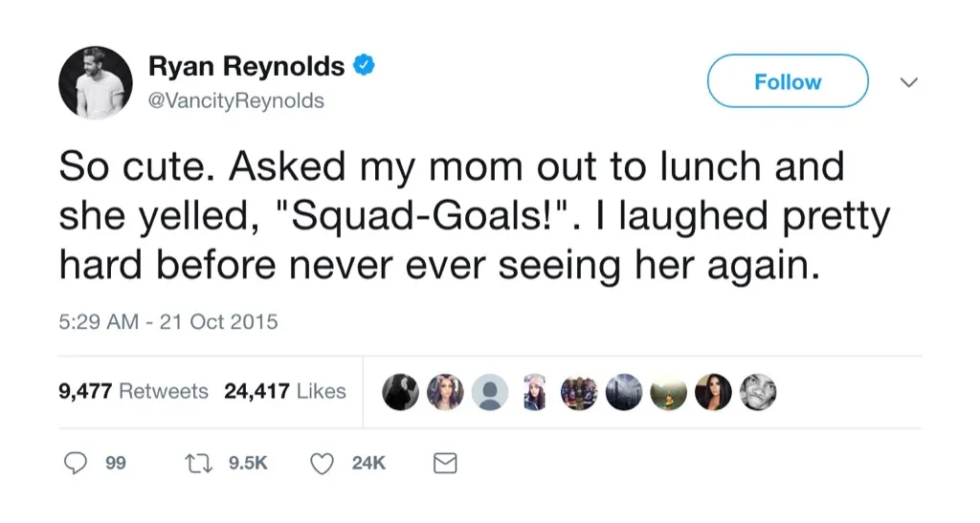Open the Ryan Reynolds profile name link

pyautogui.click(x=246, y=66)
